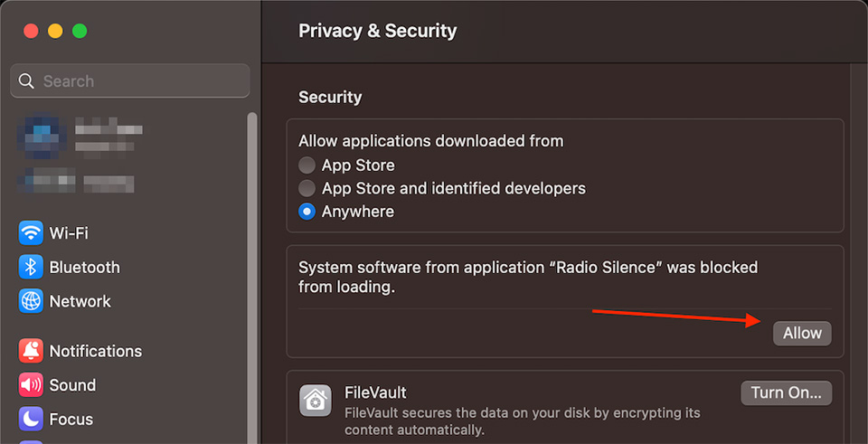Click the sidebar vertical scrollbar
Screen dimensions: 868x444
252,271
